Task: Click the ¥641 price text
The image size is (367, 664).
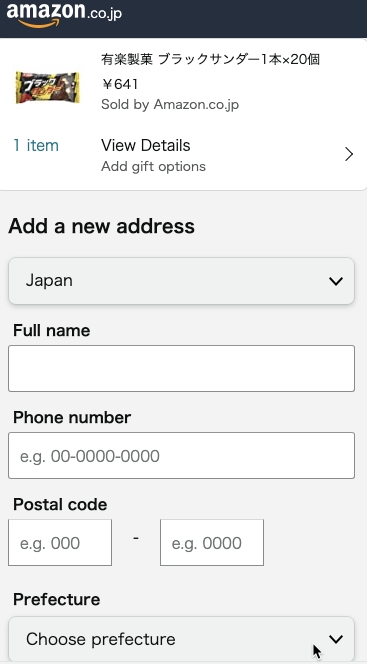Action: click(x=119, y=84)
